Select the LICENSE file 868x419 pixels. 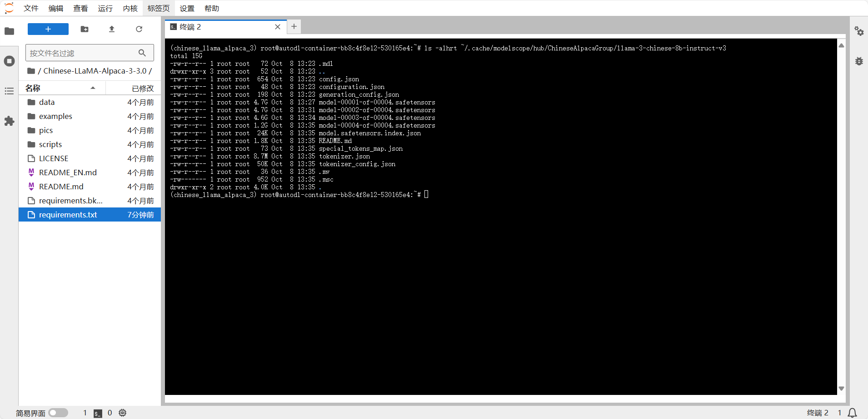tap(90, 158)
